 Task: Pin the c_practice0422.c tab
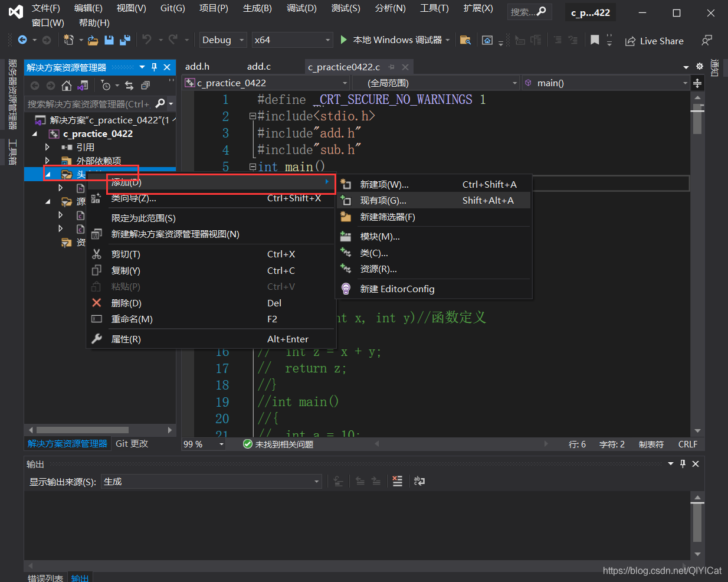point(391,67)
